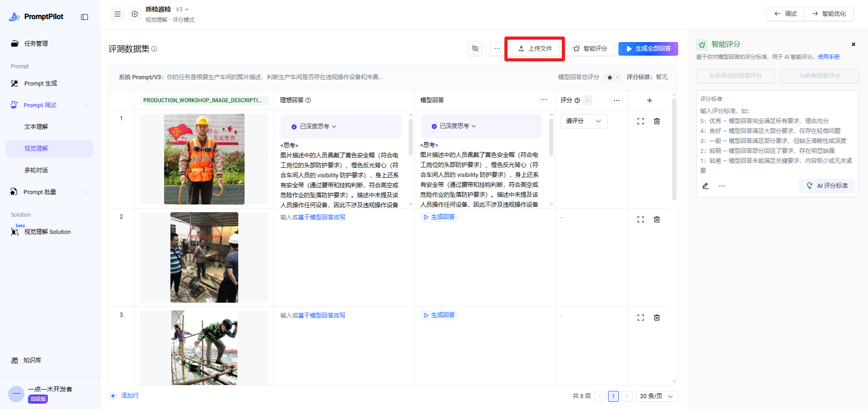This screenshot has width=868, height=409.
Task: Click the table's vertical scrollbar
Action: 674,149
